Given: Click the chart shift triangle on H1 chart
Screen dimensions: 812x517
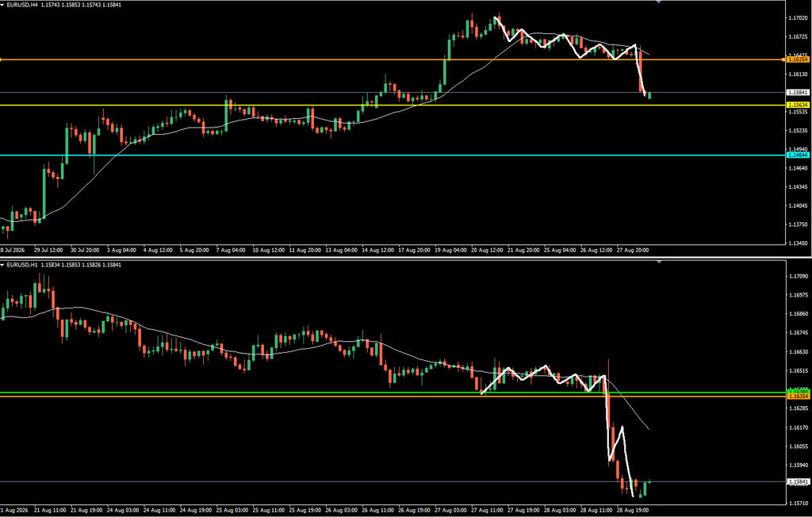Looking at the screenshot, I should [658, 262].
